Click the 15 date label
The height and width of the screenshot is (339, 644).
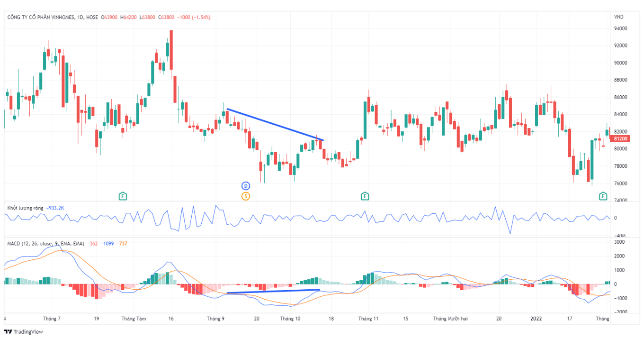coord(405,319)
